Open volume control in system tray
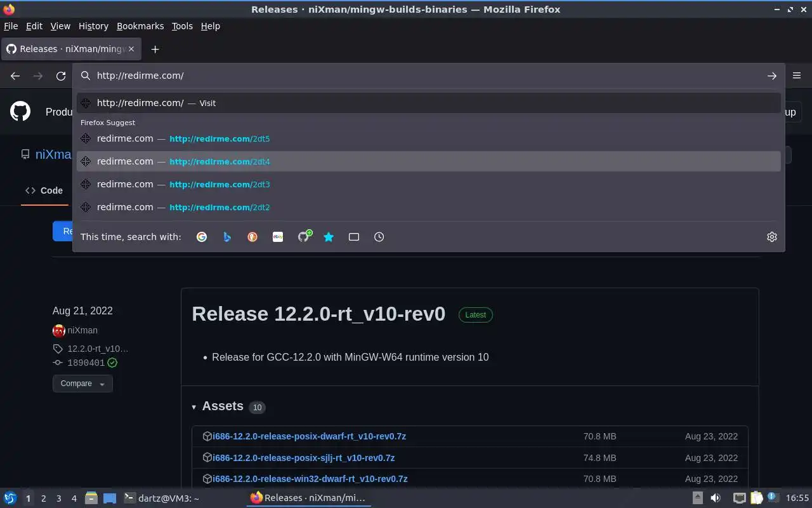The height and width of the screenshot is (508, 812). point(716,498)
